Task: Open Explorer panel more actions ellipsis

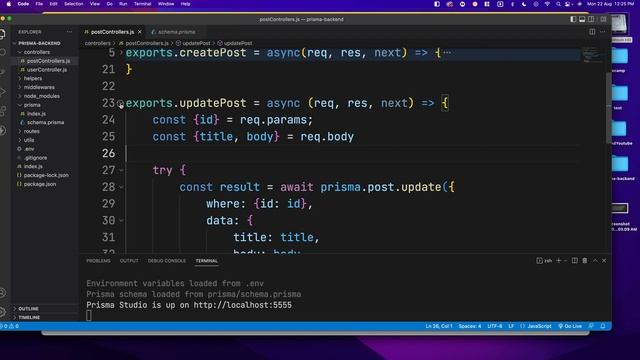Action: pos(69,32)
